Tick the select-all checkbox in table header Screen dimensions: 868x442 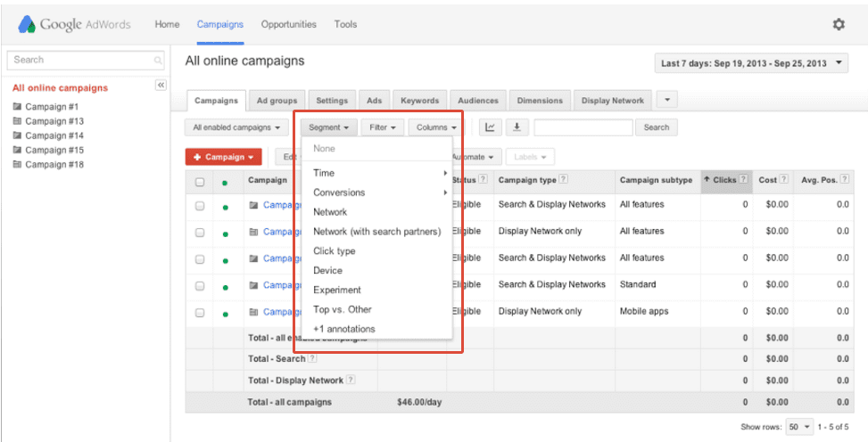(200, 182)
